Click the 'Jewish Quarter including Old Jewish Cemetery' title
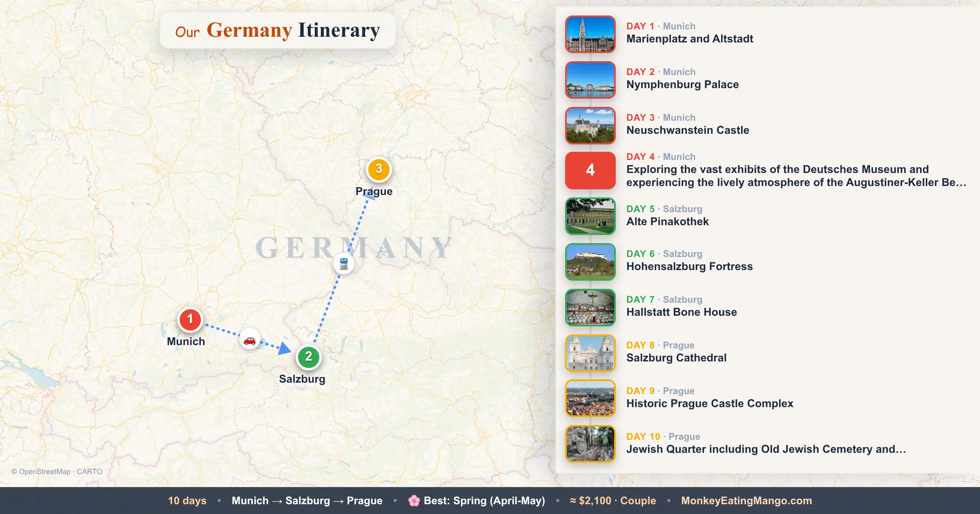The width and height of the screenshot is (980, 514). [766, 449]
